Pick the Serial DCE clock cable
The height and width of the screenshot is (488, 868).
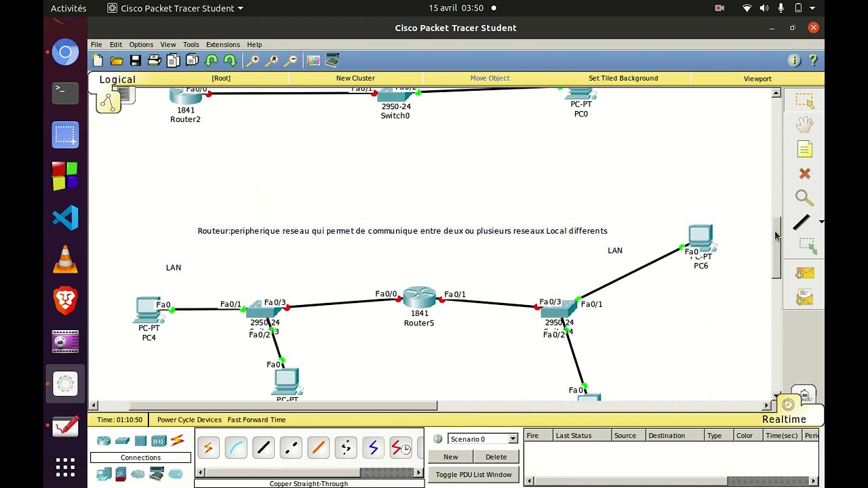tap(401, 448)
